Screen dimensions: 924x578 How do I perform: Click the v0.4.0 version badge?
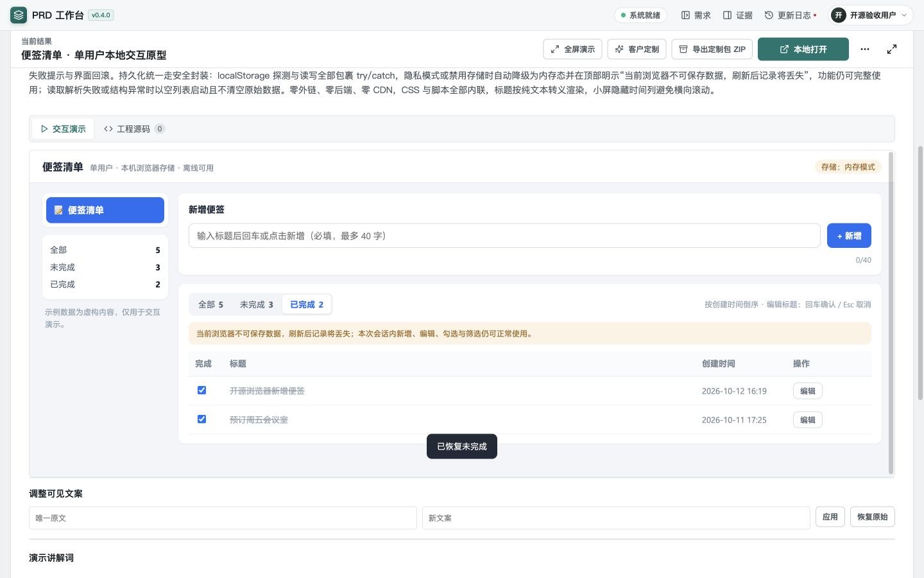coord(101,15)
